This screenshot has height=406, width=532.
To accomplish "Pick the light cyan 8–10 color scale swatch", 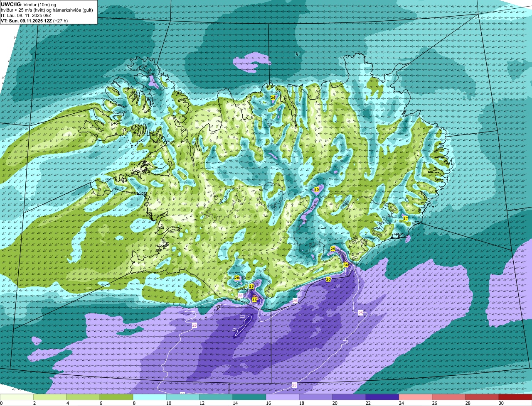I will pos(150,397).
